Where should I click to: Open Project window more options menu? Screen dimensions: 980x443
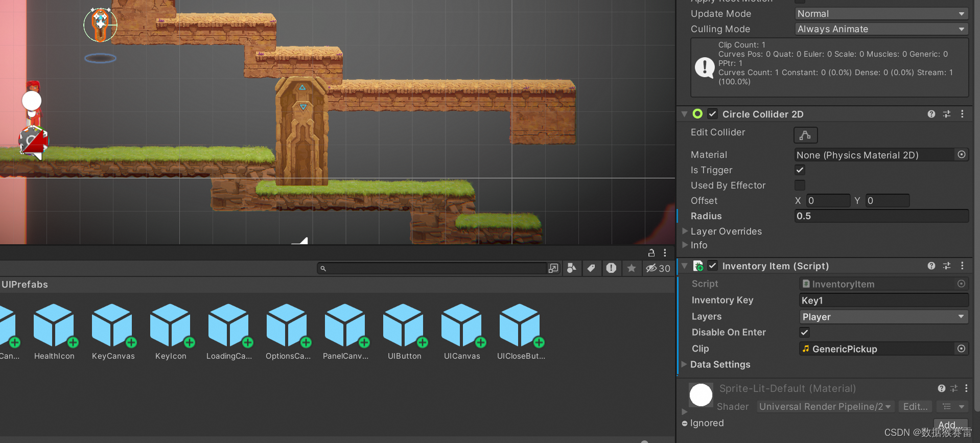pos(665,252)
